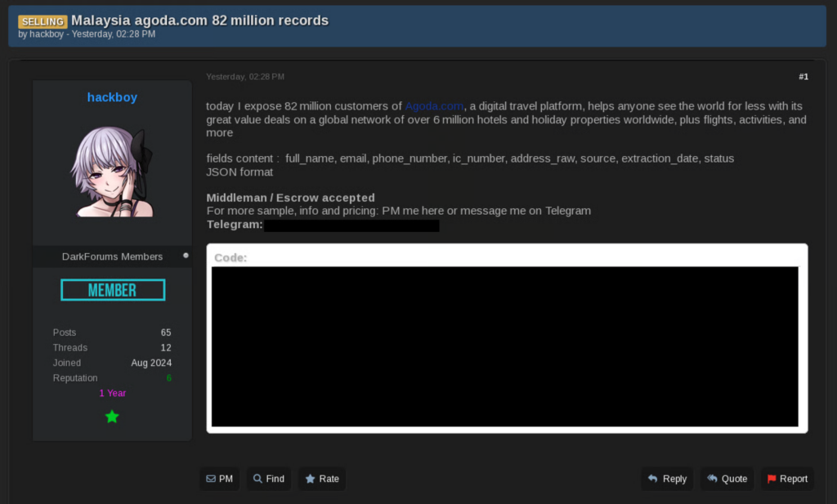Image resolution: width=837 pixels, height=504 pixels.
Task: Click the thread title in header
Action: [x=199, y=20]
